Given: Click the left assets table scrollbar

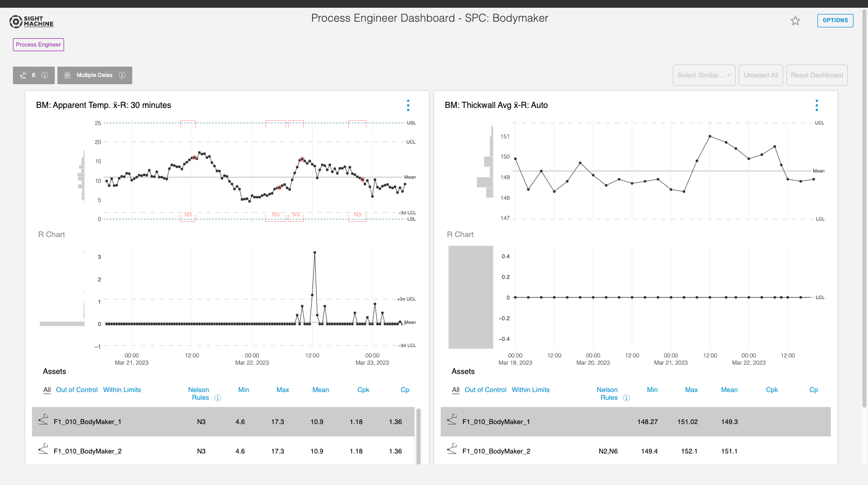Looking at the screenshot, I should 419,436.
